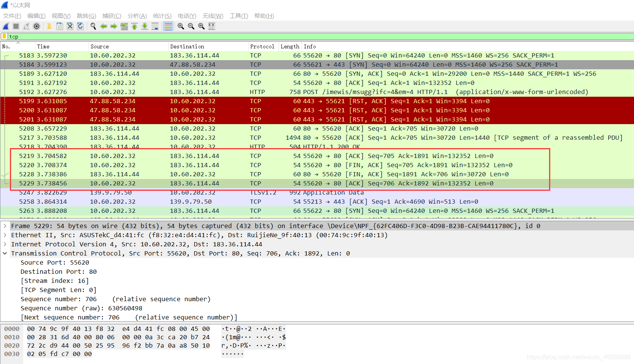634x364 pixels.
Task: Restart the current capture
Action: (26, 26)
